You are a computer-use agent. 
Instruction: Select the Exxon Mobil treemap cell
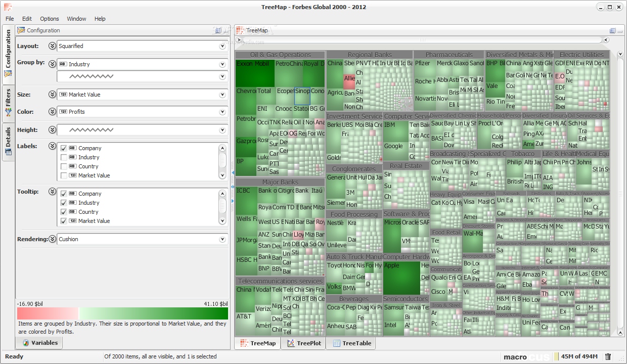click(255, 73)
